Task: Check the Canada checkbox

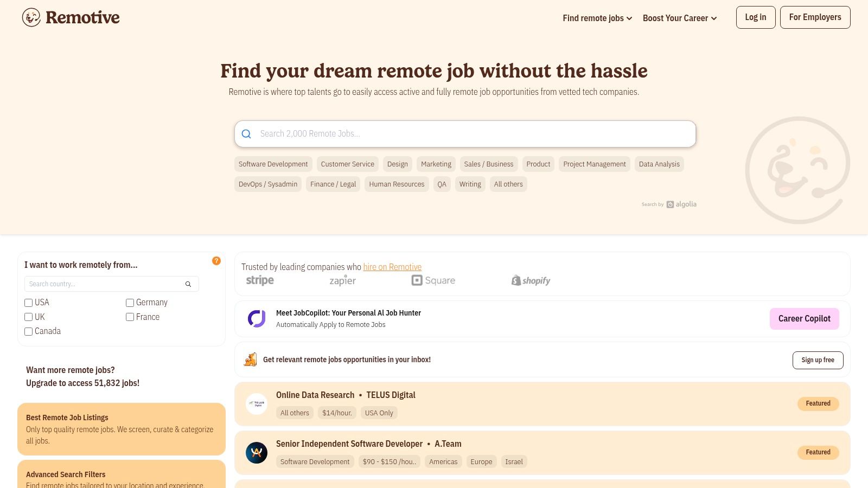Action: 29,331
